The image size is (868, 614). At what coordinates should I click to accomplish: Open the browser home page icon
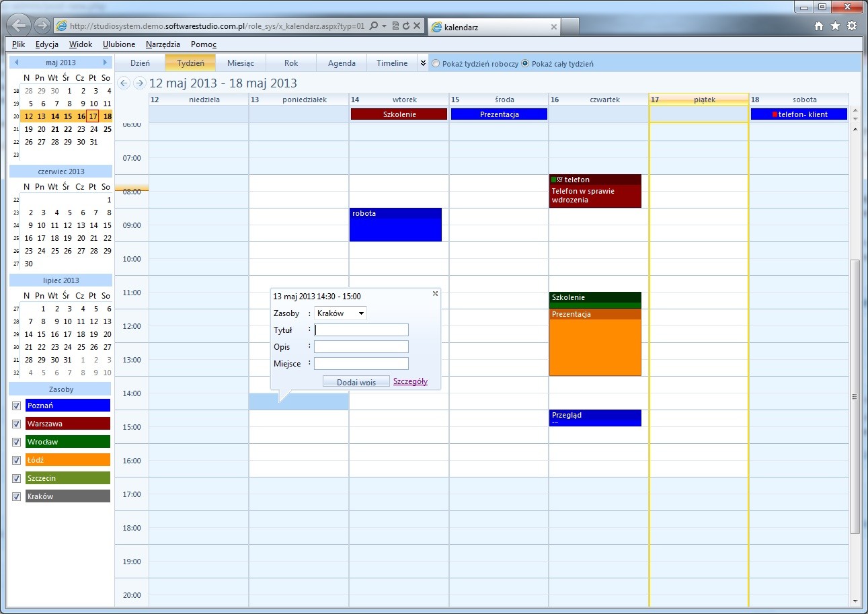point(818,26)
